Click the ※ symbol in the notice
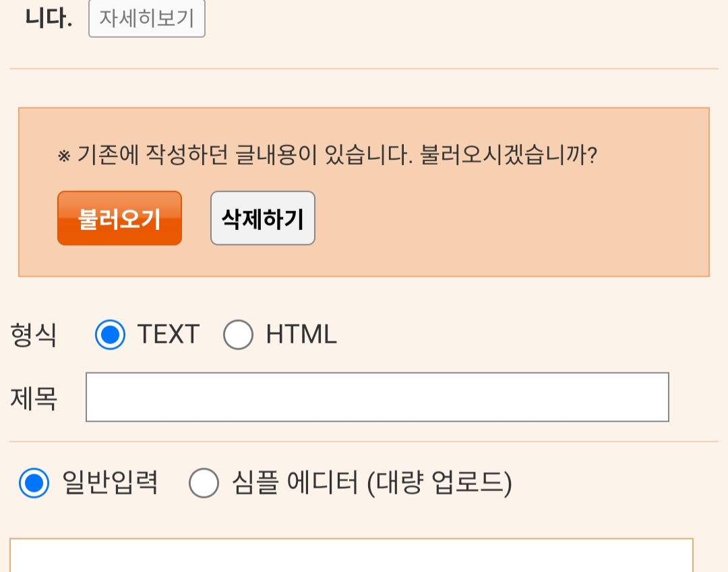Image resolution: width=728 pixels, height=572 pixels. coord(65,157)
